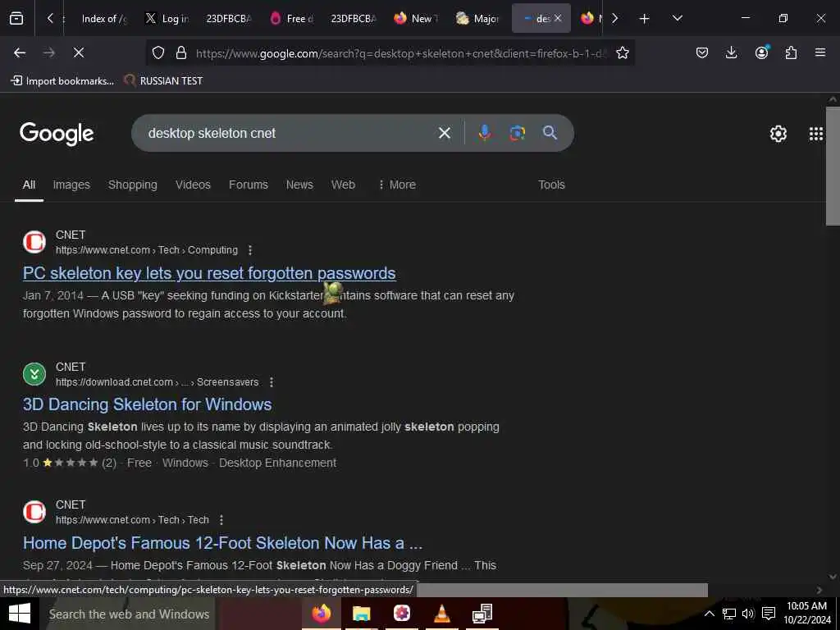Open options for Tech Computing result

pyautogui.click(x=249, y=250)
